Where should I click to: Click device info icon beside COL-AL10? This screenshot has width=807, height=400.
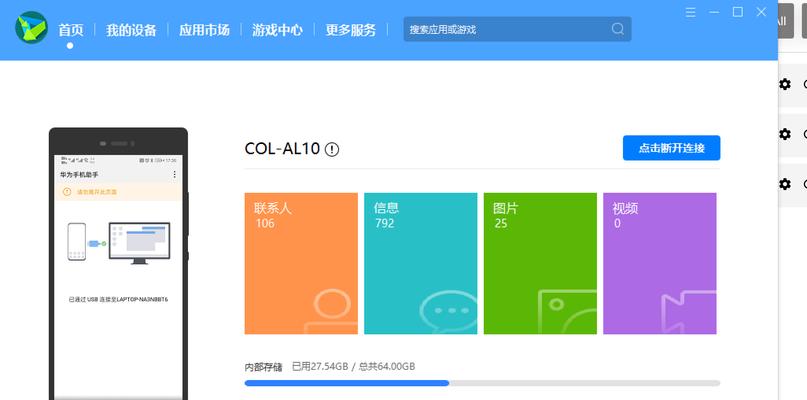tap(332, 150)
